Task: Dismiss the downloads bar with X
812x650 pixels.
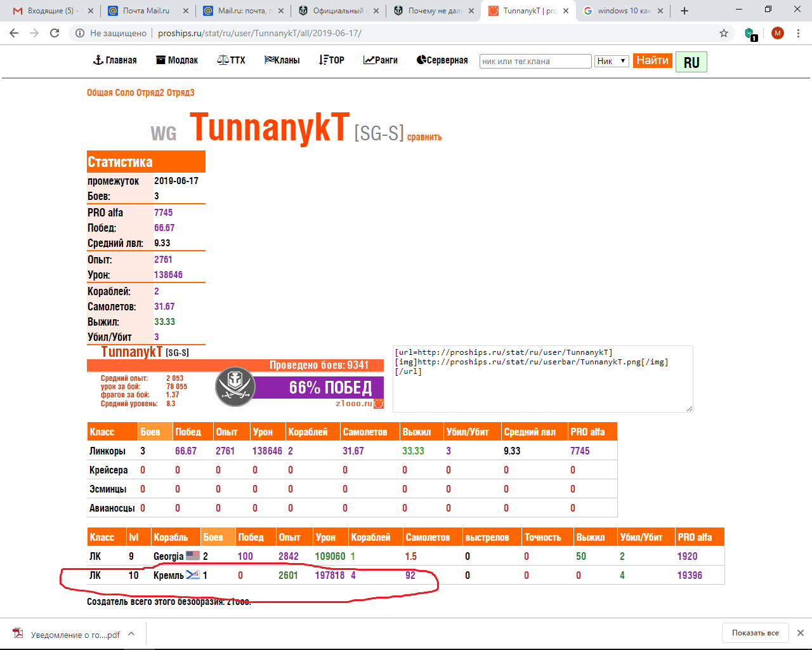Action: point(801,633)
